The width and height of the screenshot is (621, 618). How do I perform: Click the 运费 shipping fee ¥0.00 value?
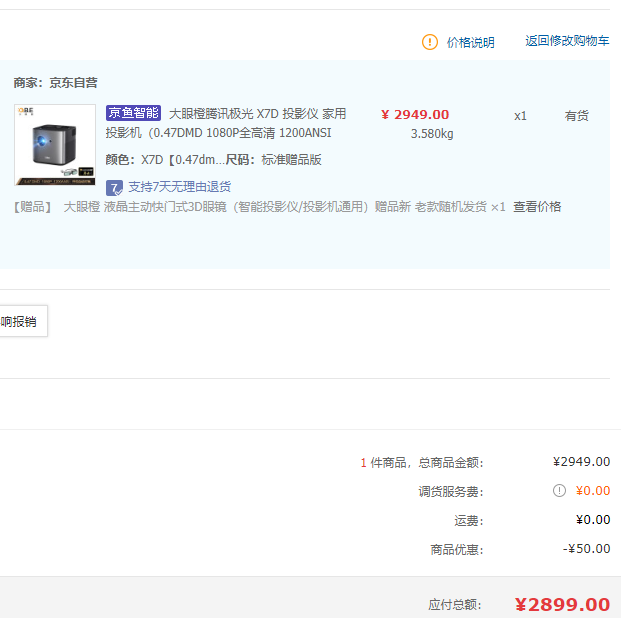[x=593, y=520]
